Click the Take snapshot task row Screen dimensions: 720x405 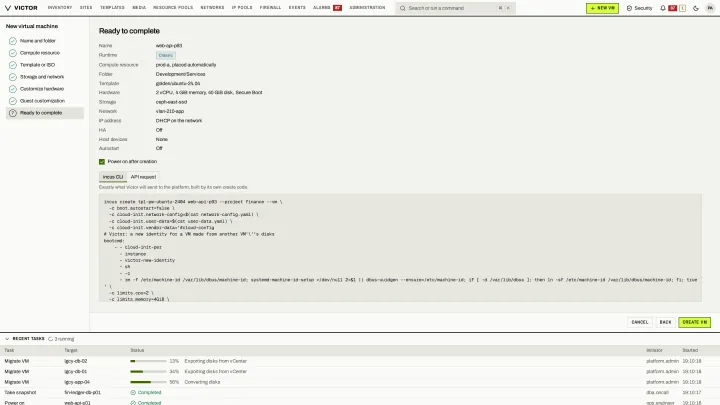click(x=360, y=393)
